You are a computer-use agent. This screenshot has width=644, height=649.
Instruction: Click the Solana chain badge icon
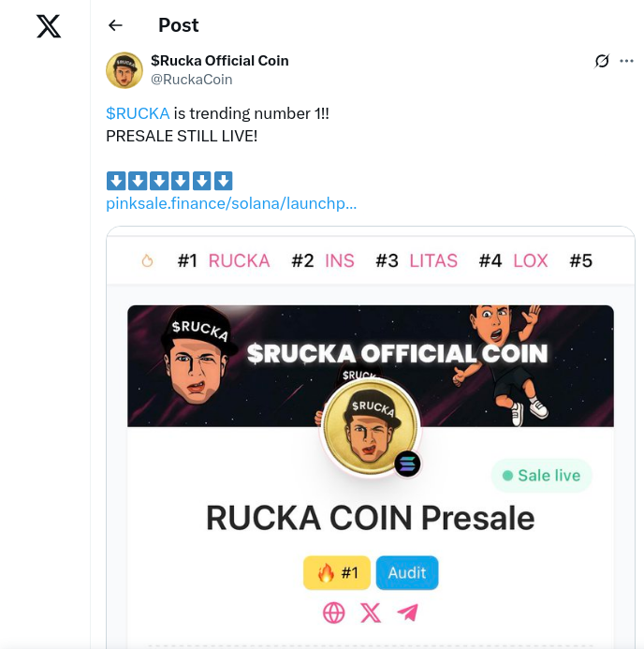407,464
